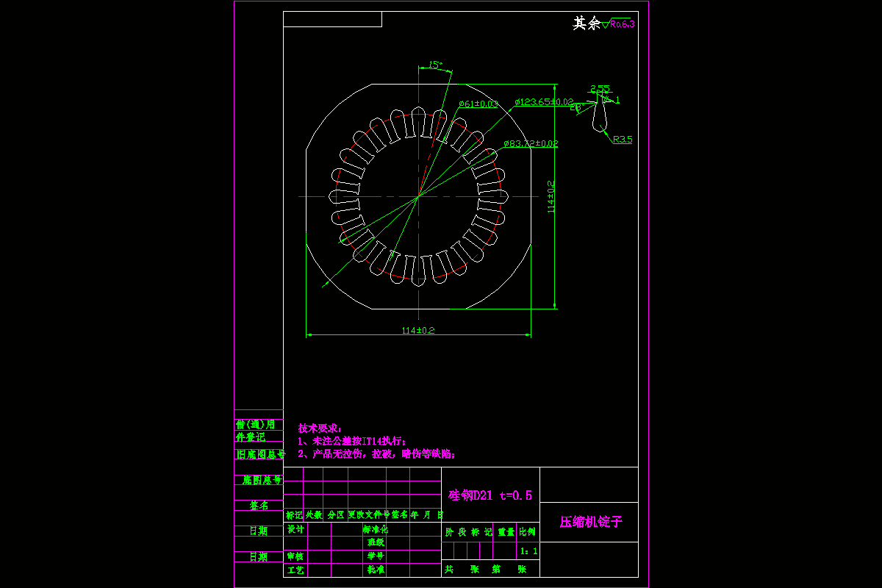Click the ø83.72±0.02 diameter dimension
Viewport: 882px width, 588px height.
(x=531, y=143)
